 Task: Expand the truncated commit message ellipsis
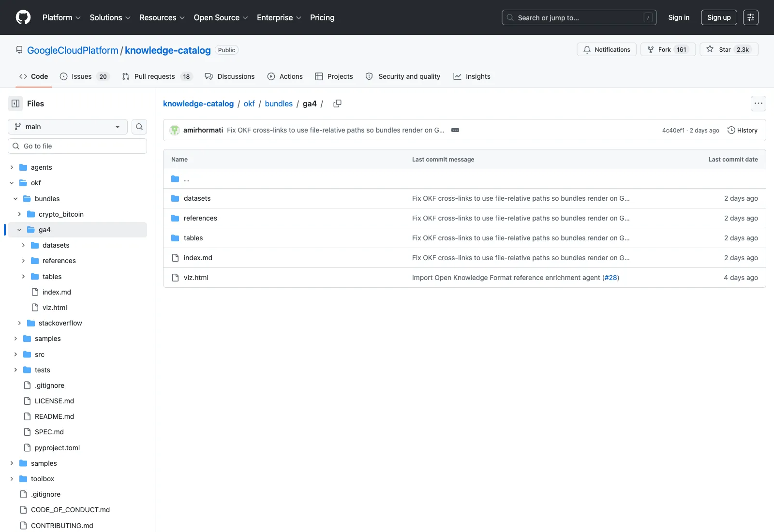tap(455, 130)
